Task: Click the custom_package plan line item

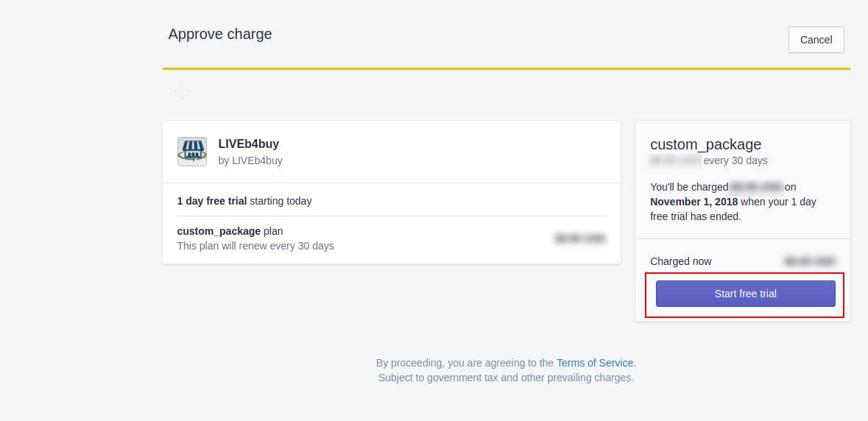Action: coord(229,231)
